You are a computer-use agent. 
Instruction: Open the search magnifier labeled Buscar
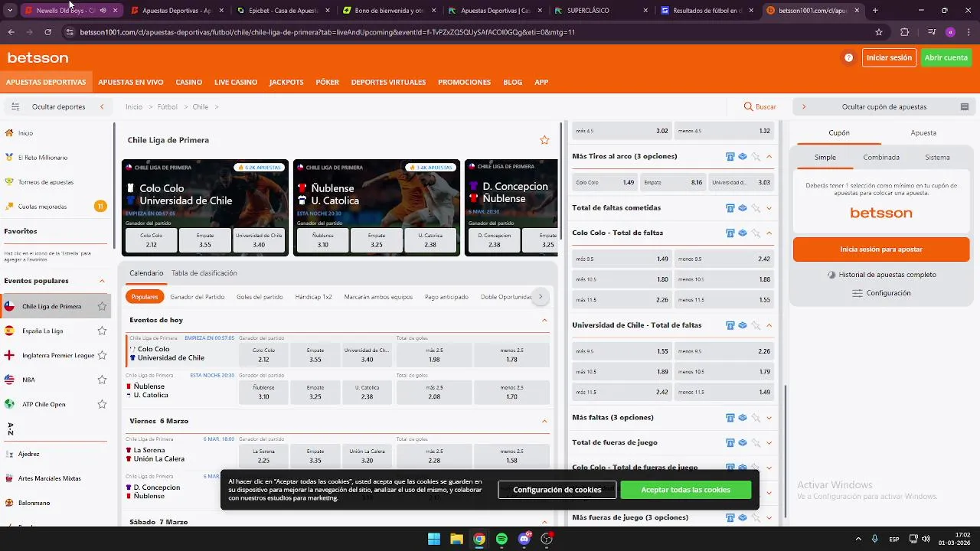tap(749, 106)
